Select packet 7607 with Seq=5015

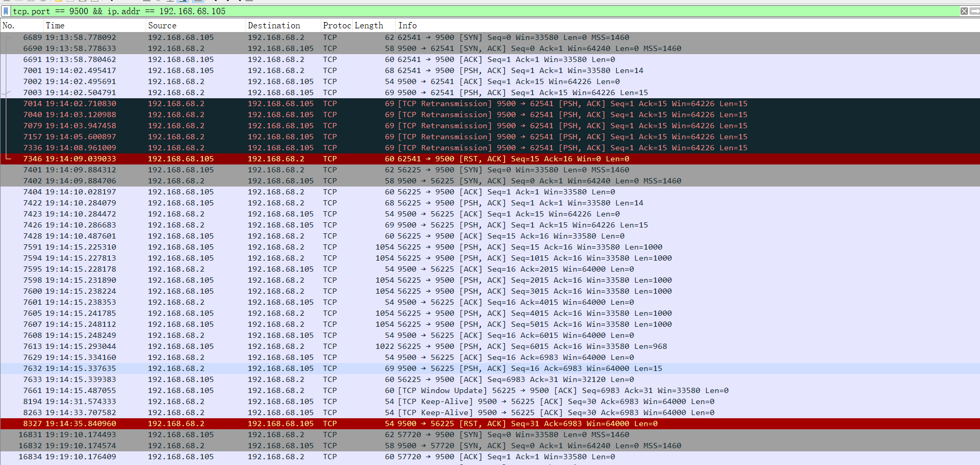coord(490,324)
